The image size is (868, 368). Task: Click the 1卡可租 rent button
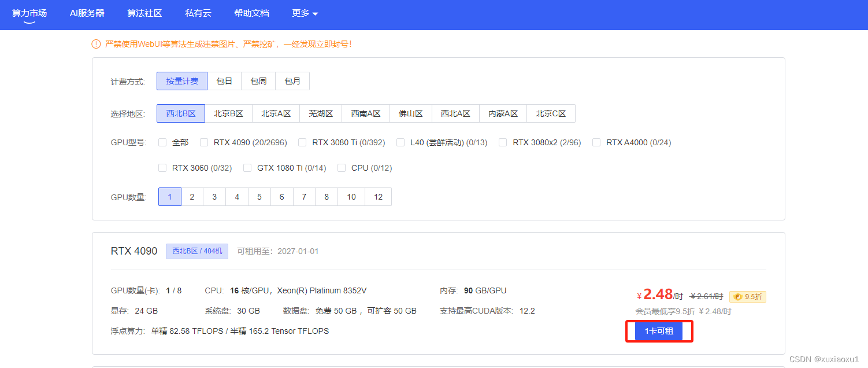[659, 331]
